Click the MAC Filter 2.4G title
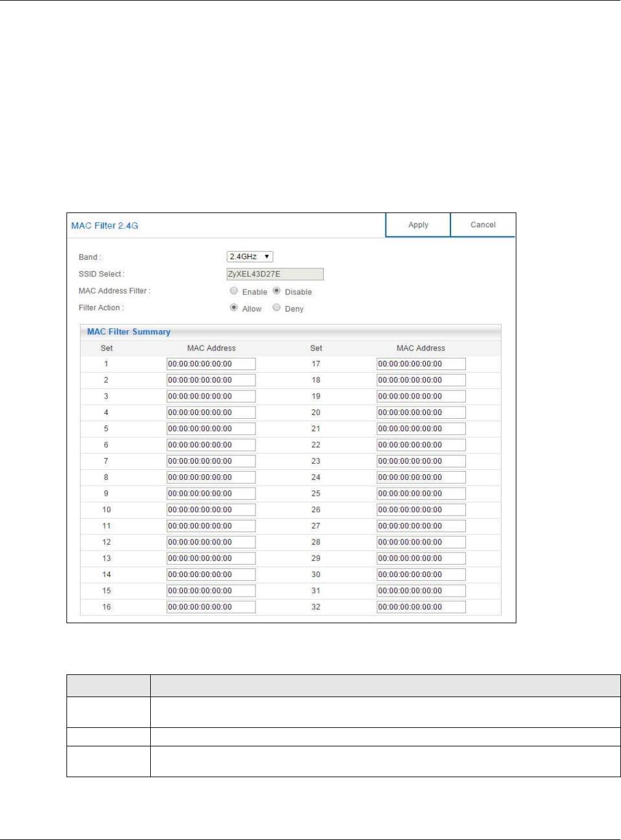 [105, 225]
